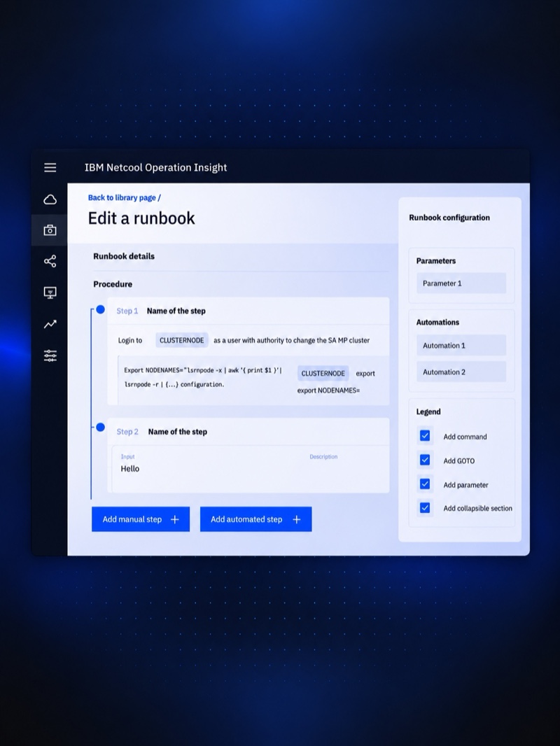The height and width of the screenshot is (746, 560).
Task: Toggle the Add command checkbox
Action: (425, 436)
